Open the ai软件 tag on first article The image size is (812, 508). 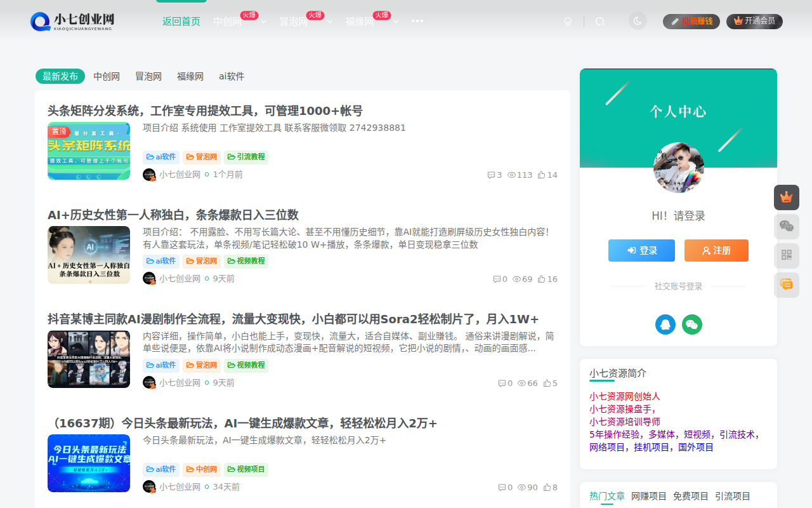click(161, 157)
